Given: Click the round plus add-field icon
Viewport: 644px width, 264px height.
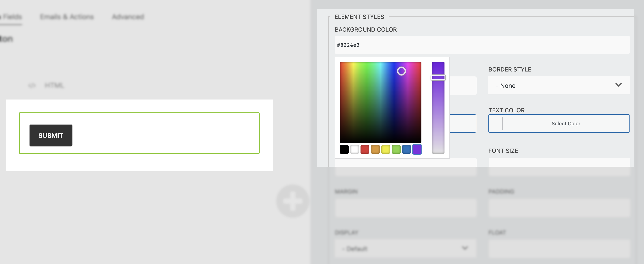Looking at the screenshot, I should click(x=292, y=201).
